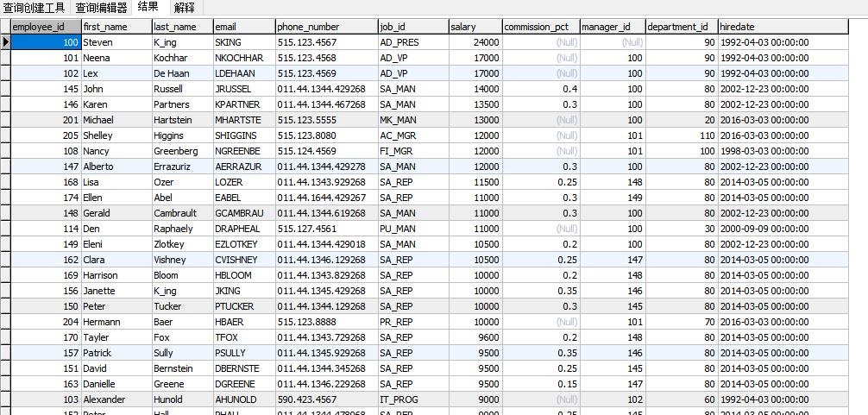Click last name cell De Haan
868x415 pixels.
click(x=183, y=73)
